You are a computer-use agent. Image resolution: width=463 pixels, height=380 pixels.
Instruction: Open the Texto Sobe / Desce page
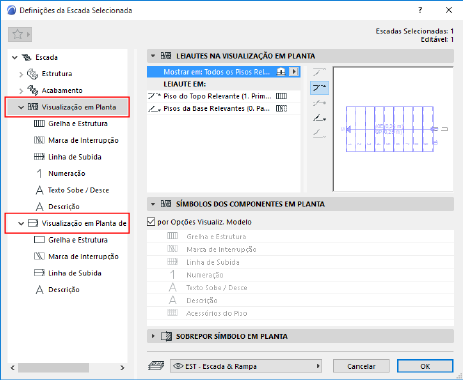[x=78, y=190]
